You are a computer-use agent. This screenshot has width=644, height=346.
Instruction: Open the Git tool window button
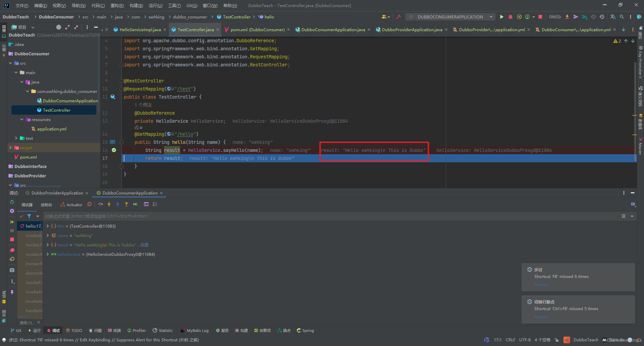16,331
